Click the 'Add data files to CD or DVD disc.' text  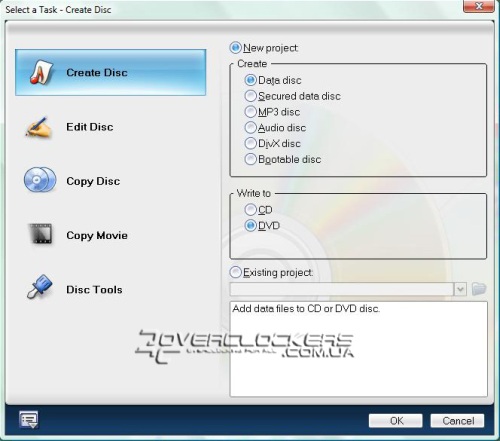306,309
